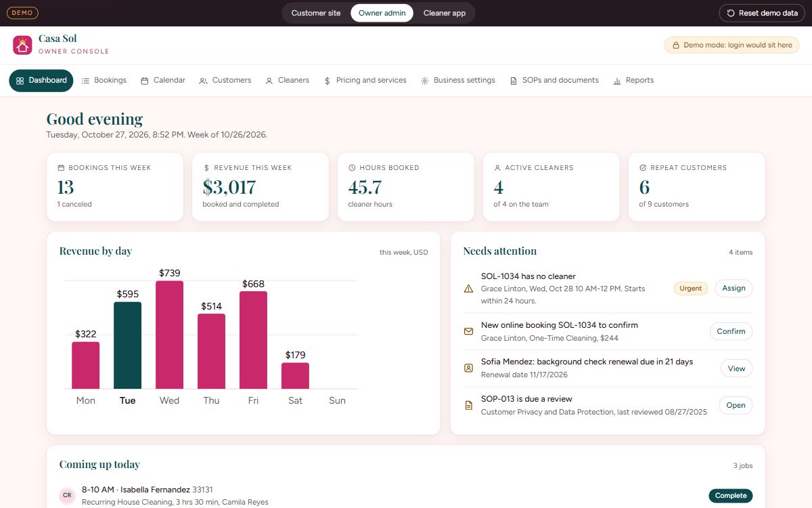The width and height of the screenshot is (812, 508).
Task: Click the '8-10 AM · Isabella Fernandez' text
Action: [x=136, y=490]
